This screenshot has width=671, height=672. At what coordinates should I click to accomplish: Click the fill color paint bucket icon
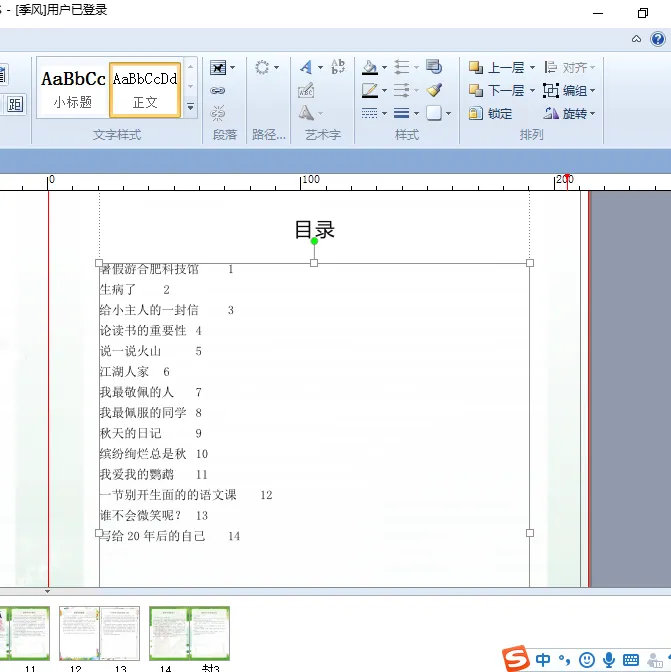point(370,68)
